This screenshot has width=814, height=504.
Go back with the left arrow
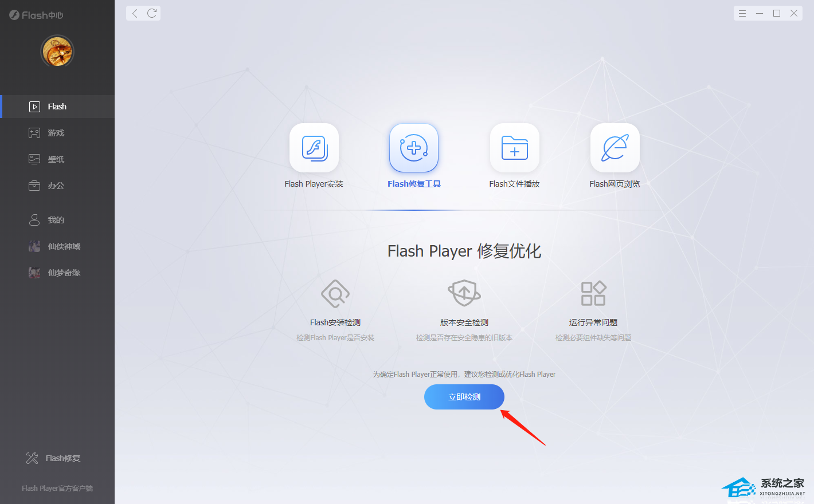tap(135, 13)
